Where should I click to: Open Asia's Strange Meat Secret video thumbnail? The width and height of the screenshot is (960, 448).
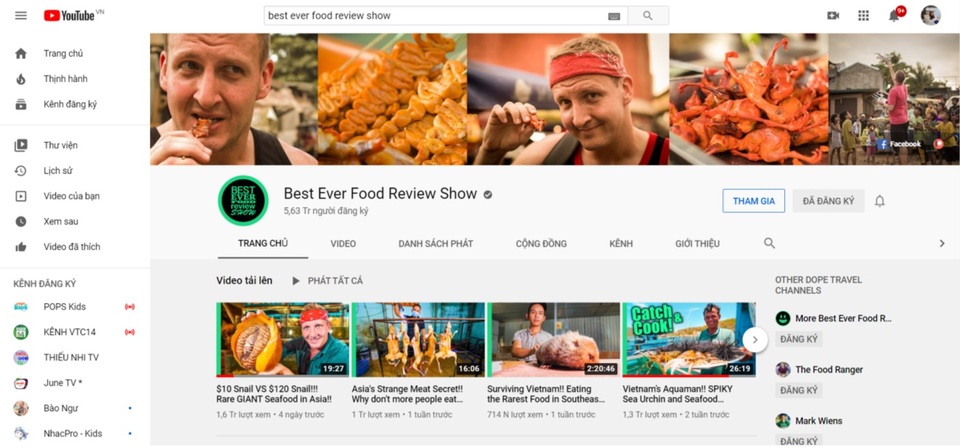tap(418, 339)
